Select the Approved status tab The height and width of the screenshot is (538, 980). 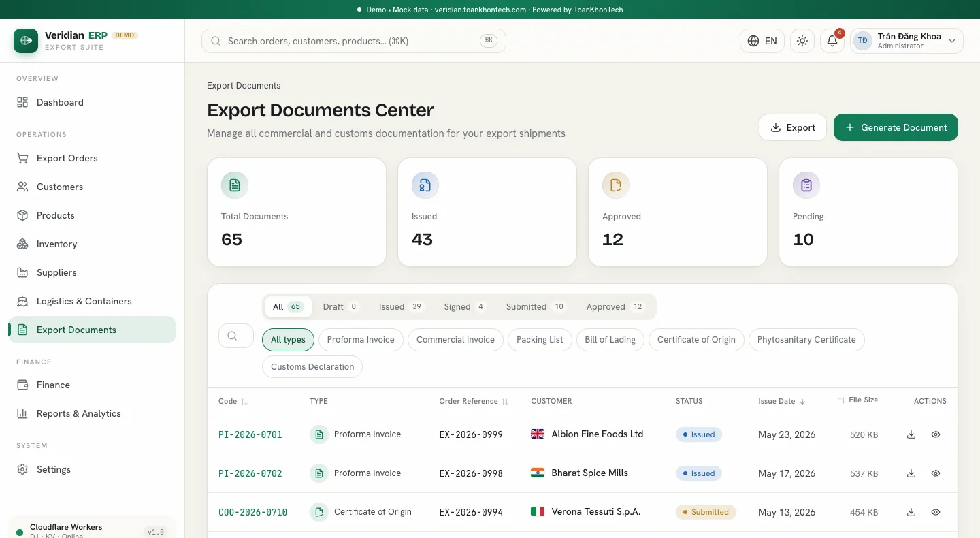coord(615,306)
